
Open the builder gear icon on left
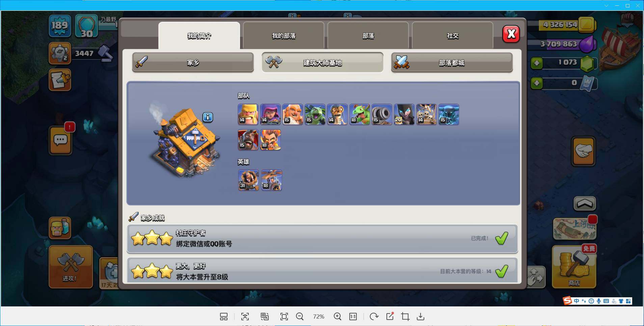click(x=60, y=53)
